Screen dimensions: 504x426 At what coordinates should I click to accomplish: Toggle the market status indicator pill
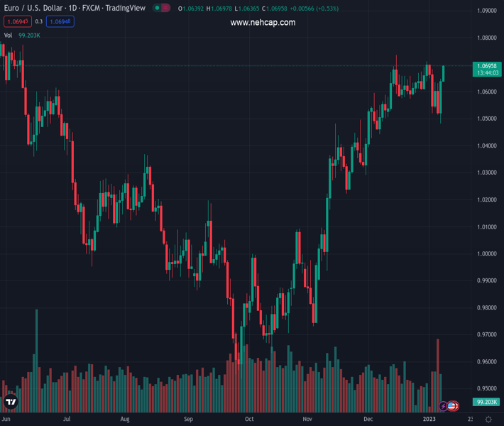click(161, 9)
